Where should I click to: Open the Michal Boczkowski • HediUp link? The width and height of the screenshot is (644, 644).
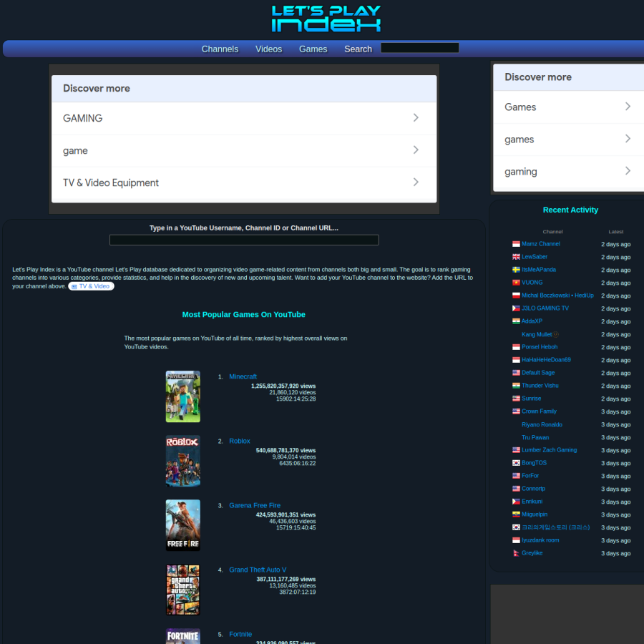(x=557, y=296)
